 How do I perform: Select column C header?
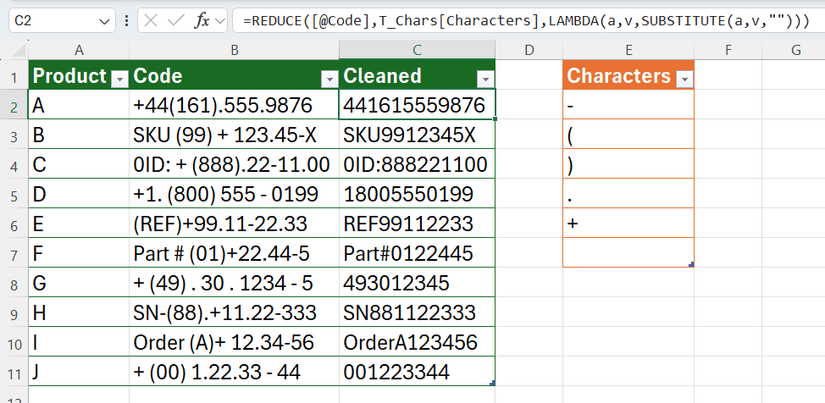coord(417,50)
